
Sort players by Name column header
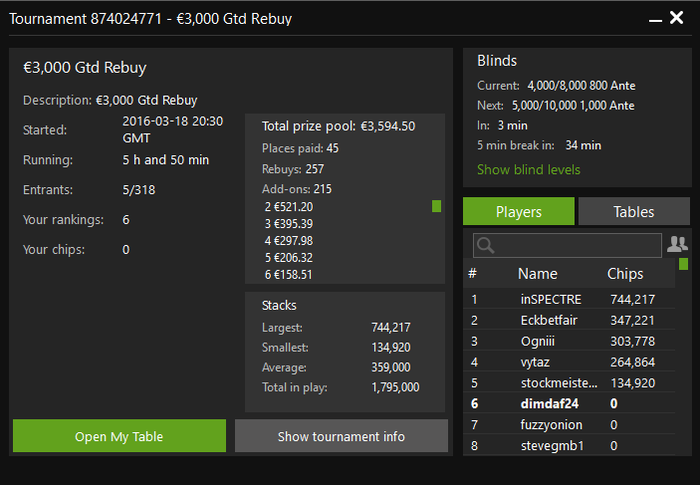pos(537,273)
